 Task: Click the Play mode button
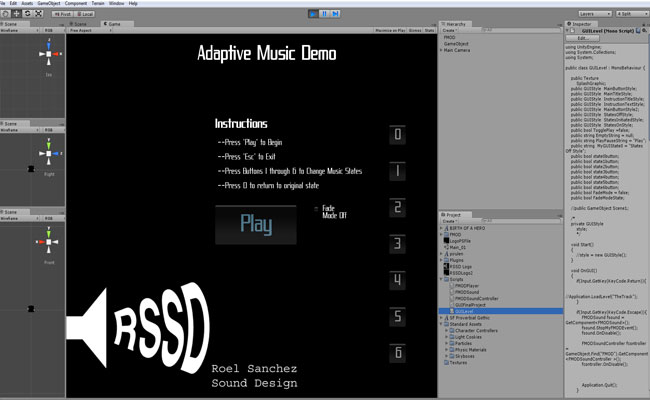click(313, 14)
